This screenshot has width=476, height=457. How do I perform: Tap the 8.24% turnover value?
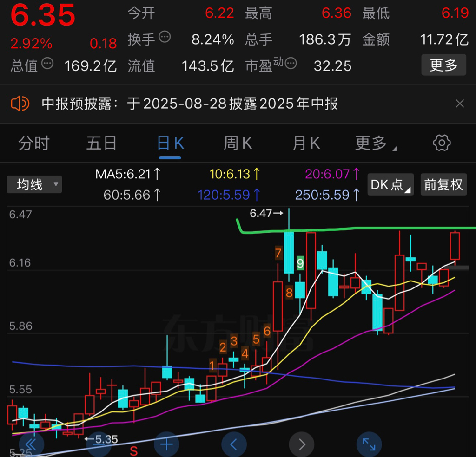click(x=213, y=39)
